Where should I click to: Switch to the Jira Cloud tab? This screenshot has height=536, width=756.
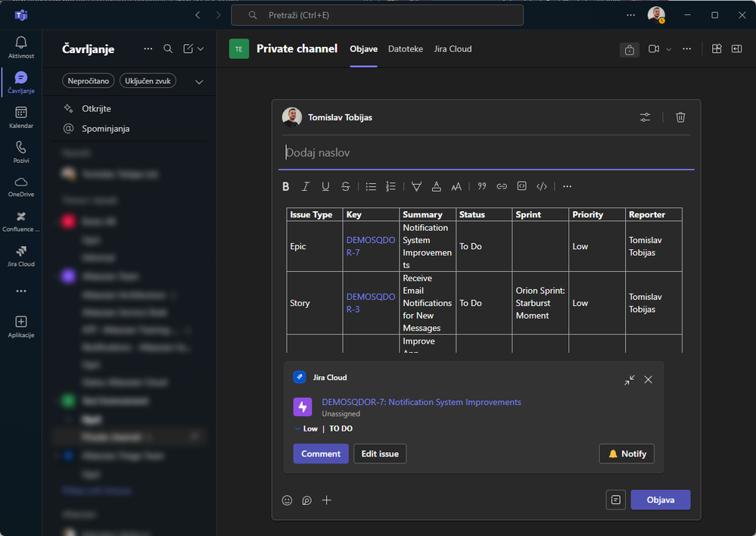[453, 48]
